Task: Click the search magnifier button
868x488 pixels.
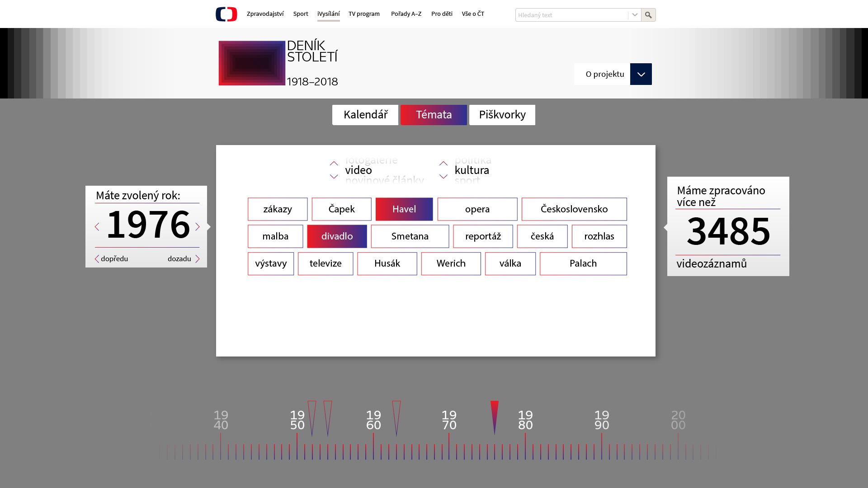Action: click(648, 15)
